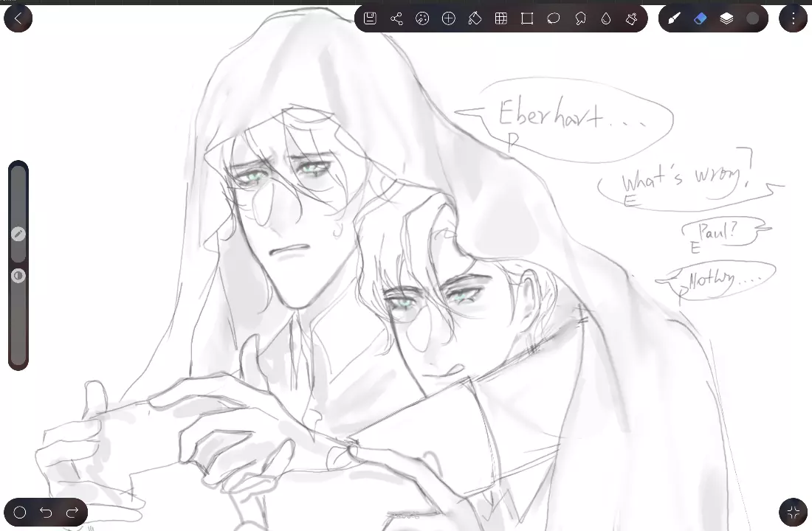Image resolution: width=812 pixels, height=531 pixels.
Task: Select the paint bucket fill tool
Action: pyautogui.click(x=475, y=18)
